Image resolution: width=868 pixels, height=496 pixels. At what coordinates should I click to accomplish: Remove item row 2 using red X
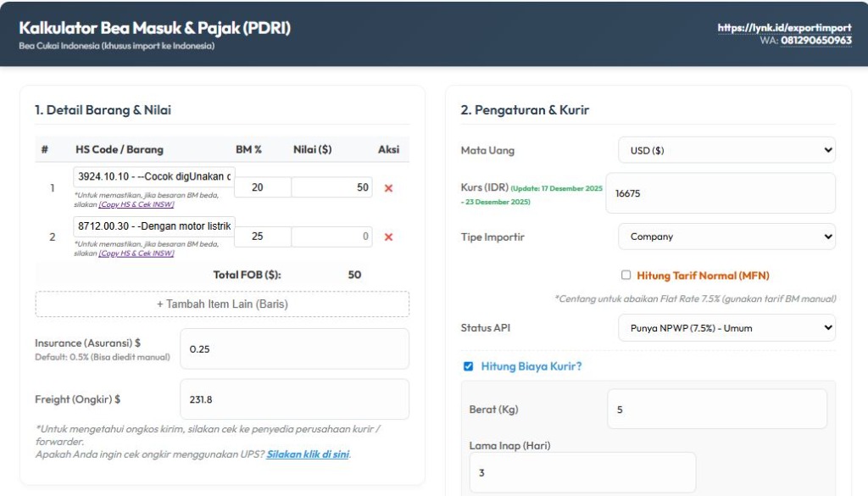(388, 237)
